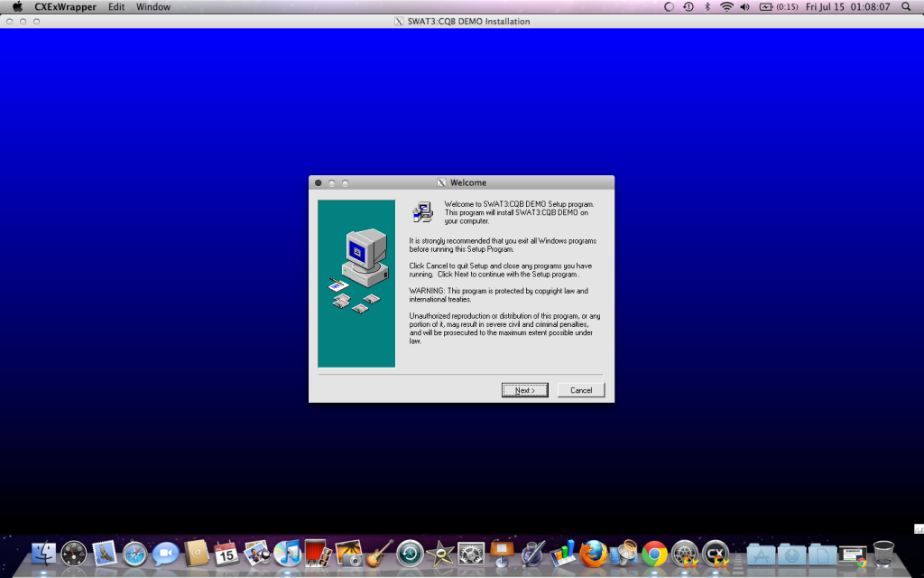
Task: Launch iMovie from the Dock
Action: 440,555
